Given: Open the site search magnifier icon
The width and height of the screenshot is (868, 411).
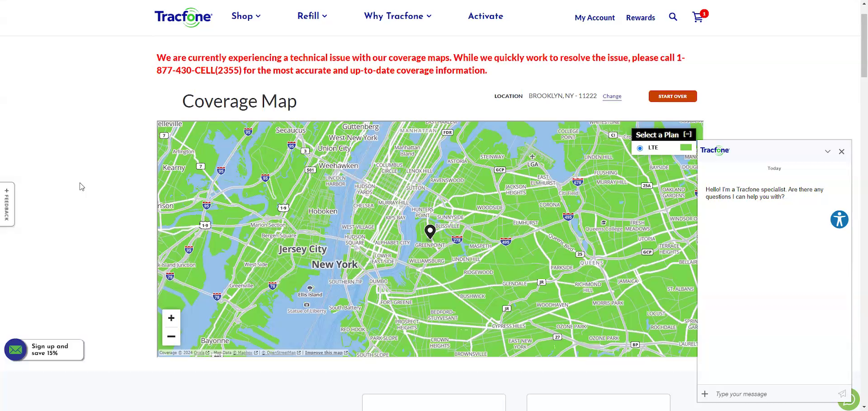Looking at the screenshot, I should pyautogui.click(x=673, y=17).
